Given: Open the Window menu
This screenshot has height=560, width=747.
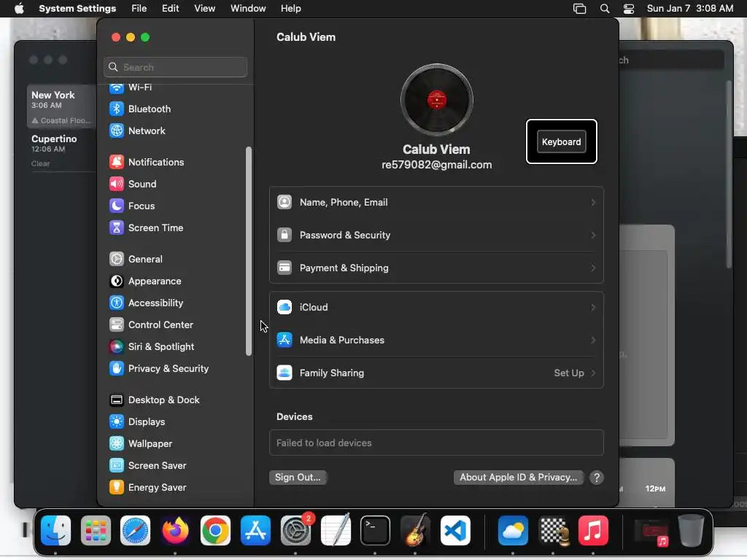Looking at the screenshot, I should (248, 9).
